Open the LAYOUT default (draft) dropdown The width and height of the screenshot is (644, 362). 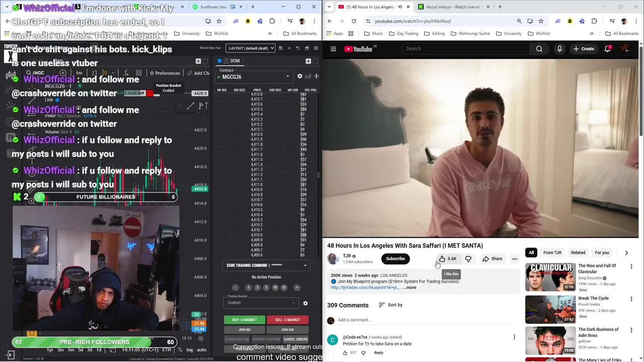coord(251,48)
